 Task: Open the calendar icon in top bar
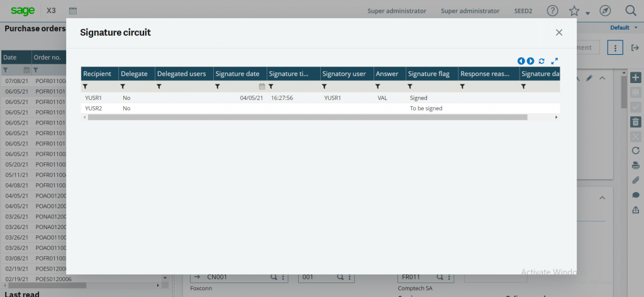(x=73, y=11)
